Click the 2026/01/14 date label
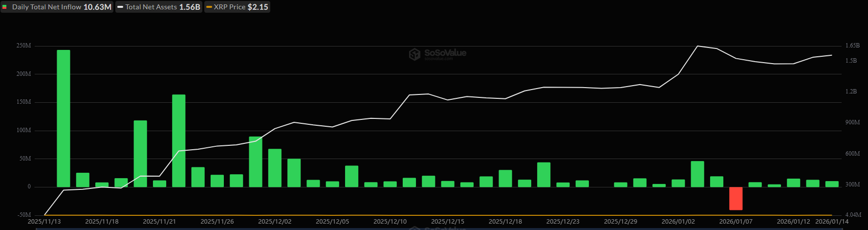Viewport: 868px width, 230px height. [832, 222]
